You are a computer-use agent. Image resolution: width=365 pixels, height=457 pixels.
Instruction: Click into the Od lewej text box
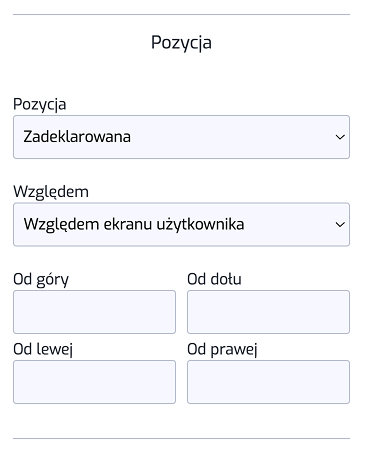pyautogui.click(x=94, y=382)
